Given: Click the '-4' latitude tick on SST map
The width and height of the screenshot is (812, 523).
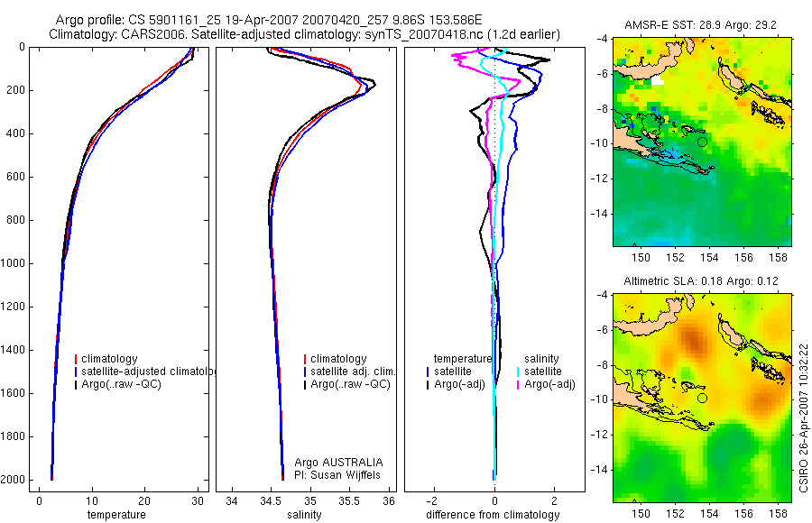Looking at the screenshot, I should pos(603,38).
